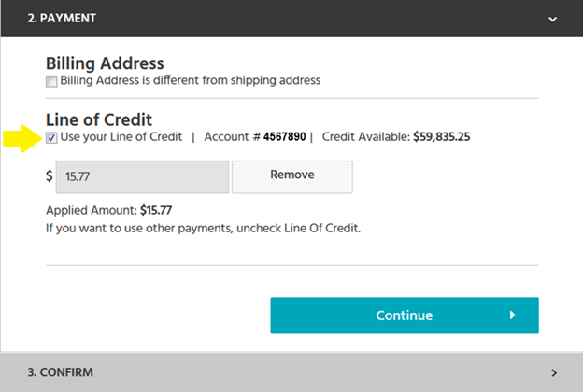This screenshot has width=583, height=392.
Task: Click the Billing Address heading
Action: point(105,63)
